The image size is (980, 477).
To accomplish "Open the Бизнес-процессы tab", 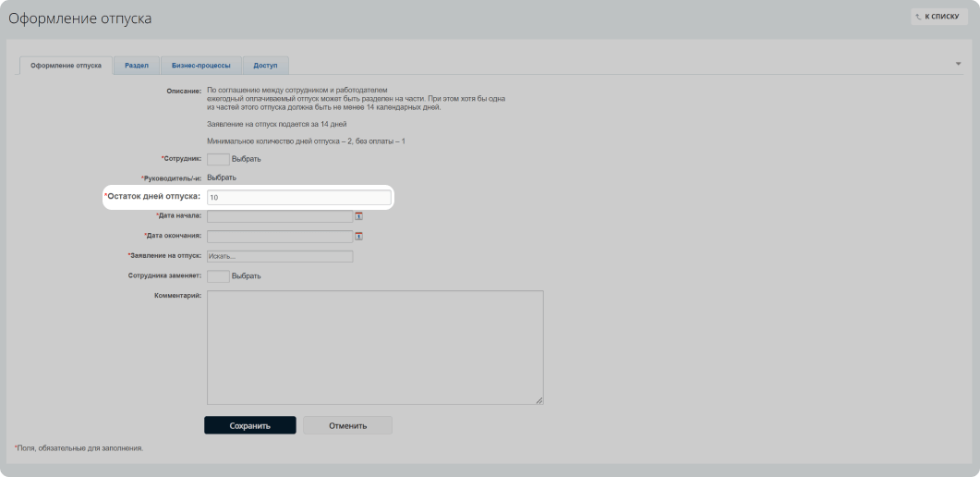I will pos(200,66).
